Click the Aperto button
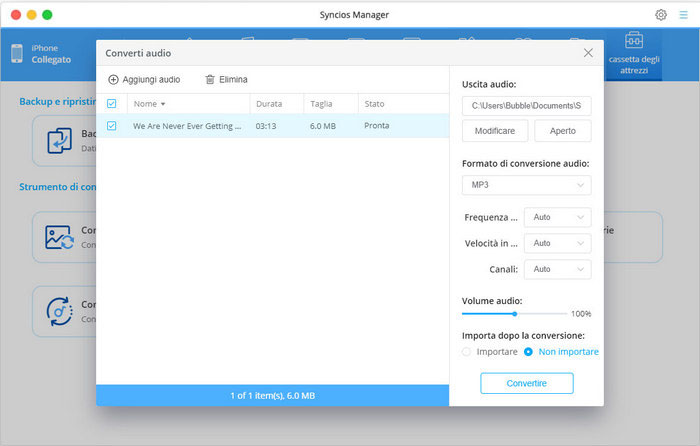Image resolution: width=700 pixels, height=446 pixels. pyautogui.click(x=562, y=131)
